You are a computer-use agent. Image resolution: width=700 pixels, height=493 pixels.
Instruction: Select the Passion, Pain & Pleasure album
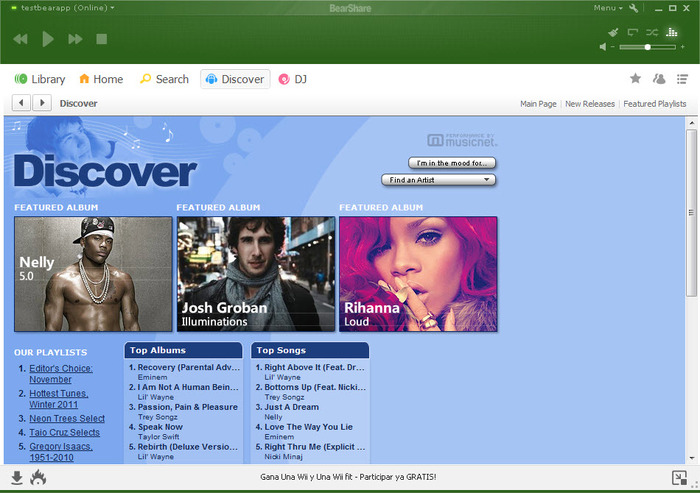(188, 407)
